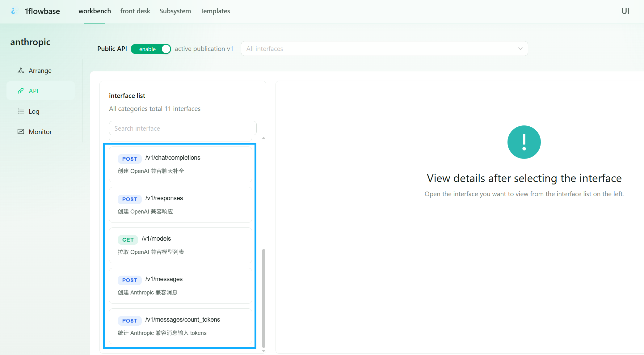This screenshot has width=644, height=355.
Task: Switch to the workbench tab
Action: pyautogui.click(x=95, y=11)
